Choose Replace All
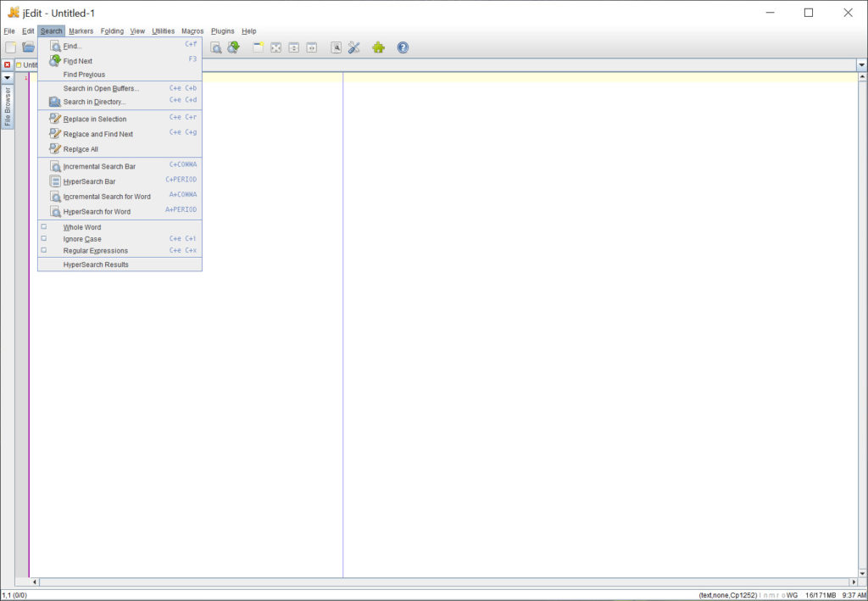Viewport: 868px width, 601px height. pos(120,149)
